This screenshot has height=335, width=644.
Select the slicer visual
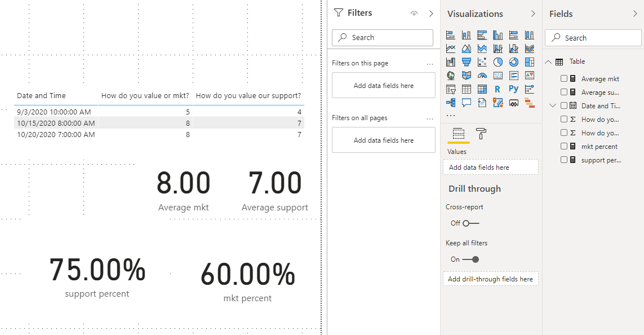(x=451, y=89)
